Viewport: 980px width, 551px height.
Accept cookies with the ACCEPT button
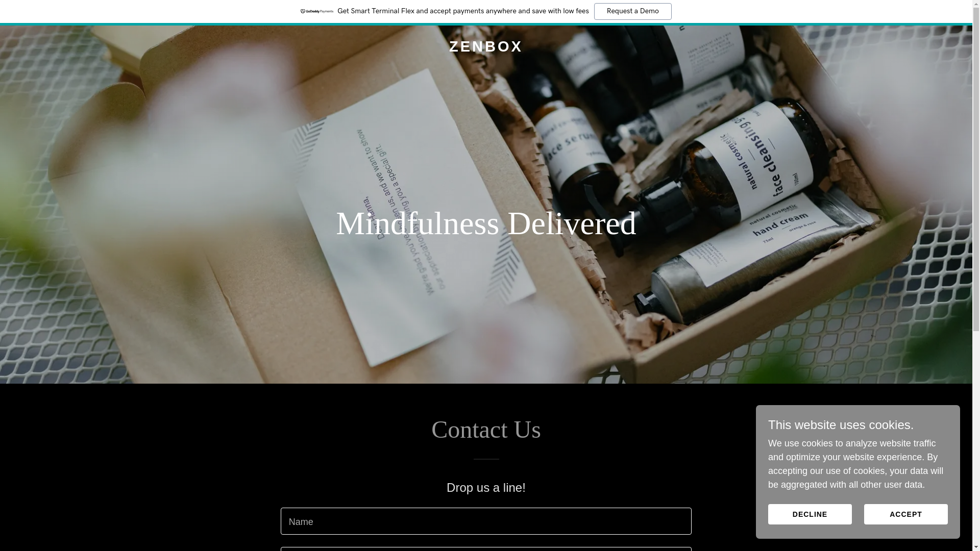pyautogui.click(x=905, y=514)
